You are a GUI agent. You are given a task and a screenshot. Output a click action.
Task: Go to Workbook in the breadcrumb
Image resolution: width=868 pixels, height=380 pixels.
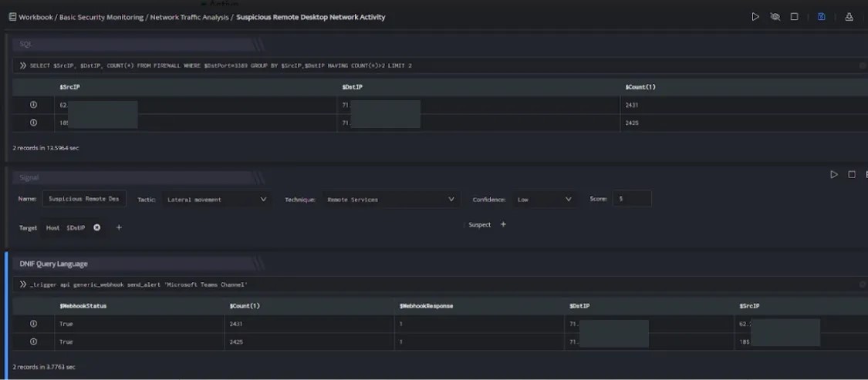click(x=35, y=17)
